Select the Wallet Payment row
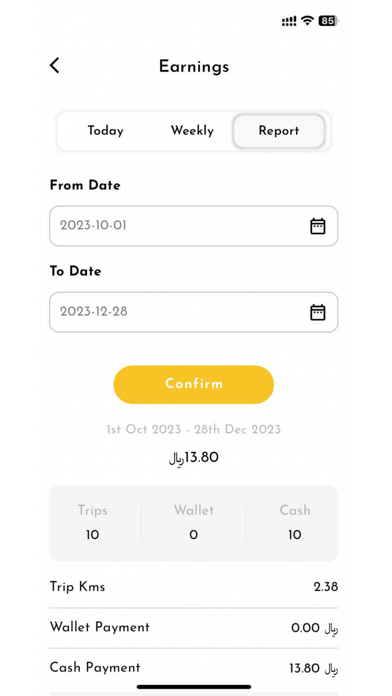Viewport: 392px width, 696px height. click(x=194, y=627)
